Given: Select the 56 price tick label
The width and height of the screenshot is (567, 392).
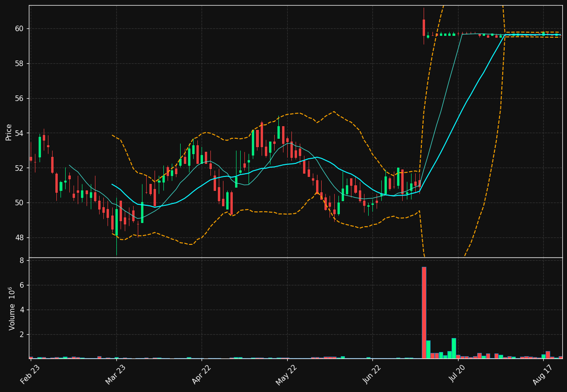Looking at the screenshot, I should point(20,98).
